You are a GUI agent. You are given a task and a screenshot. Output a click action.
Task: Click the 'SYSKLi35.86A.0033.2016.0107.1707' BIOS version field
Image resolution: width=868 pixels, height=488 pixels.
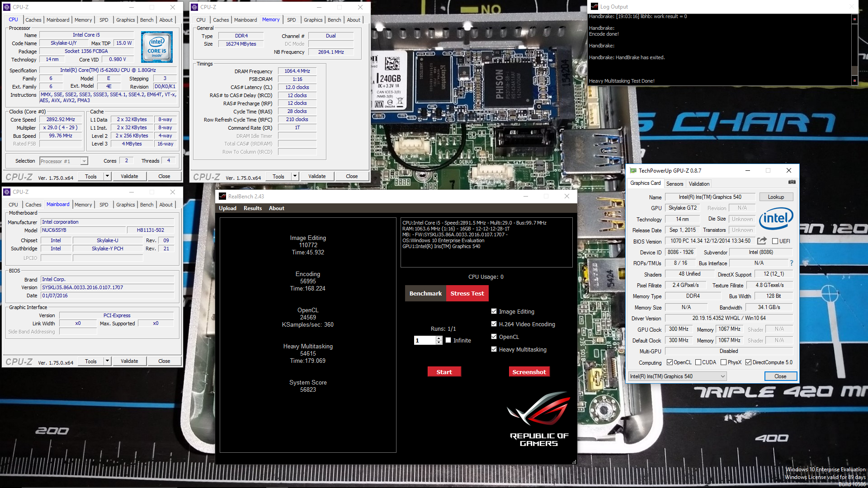(x=108, y=287)
